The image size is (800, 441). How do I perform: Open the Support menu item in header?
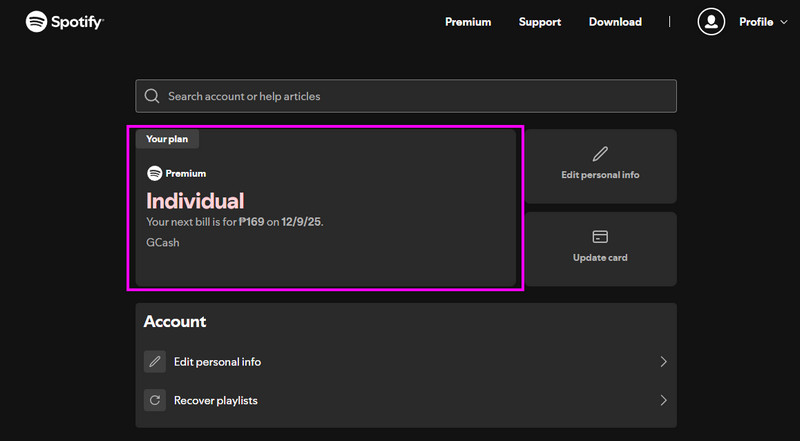(x=540, y=22)
